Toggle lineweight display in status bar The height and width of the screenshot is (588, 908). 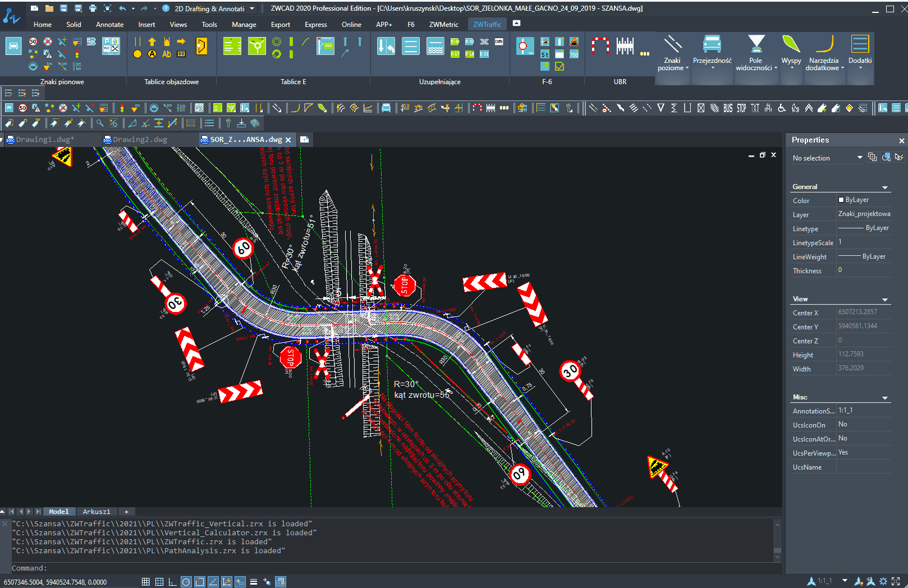click(x=254, y=582)
